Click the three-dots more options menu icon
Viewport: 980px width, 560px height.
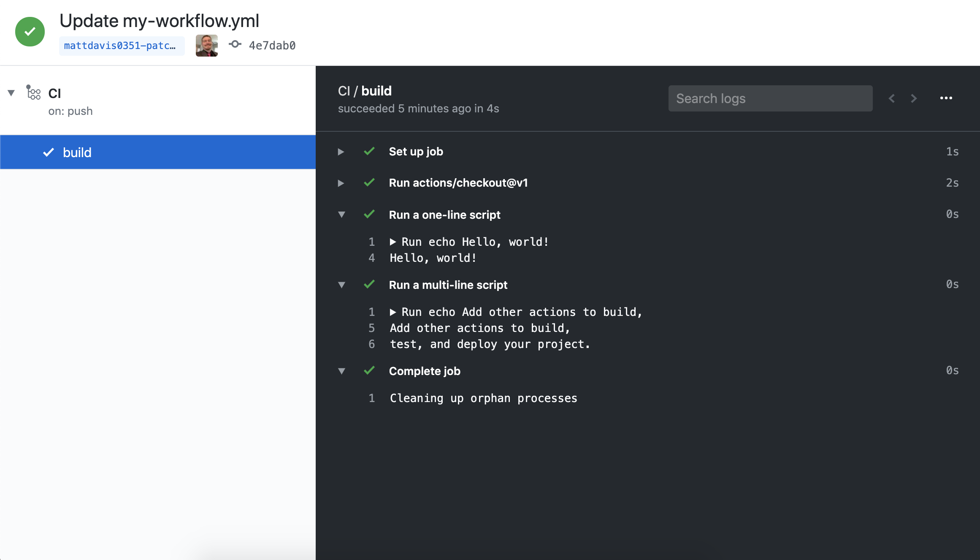pos(946,98)
